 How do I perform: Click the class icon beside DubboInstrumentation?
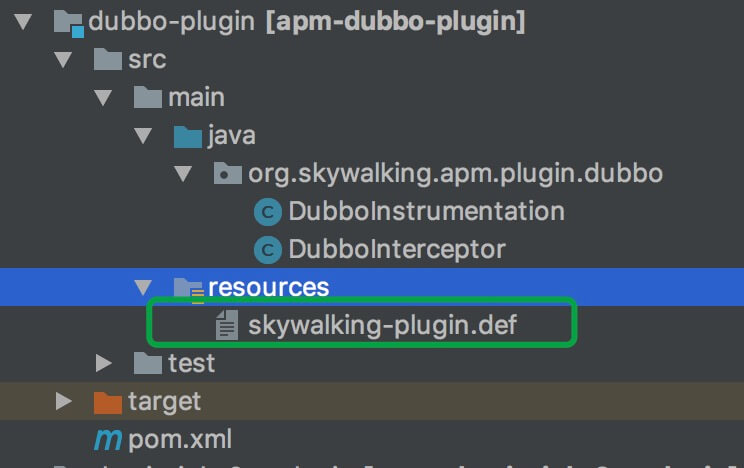pyautogui.click(x=268, y=212)
